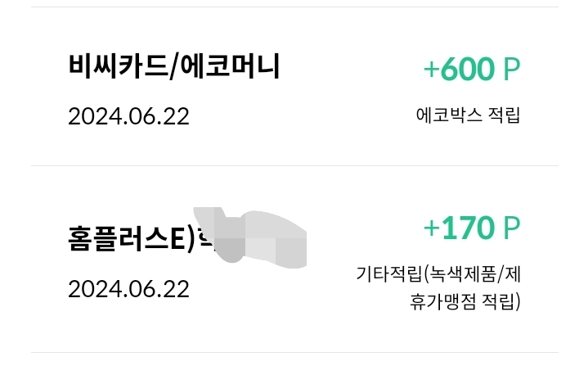The image size is (588, 384).
Task: Tap the divider line above 비씨카드/에코머니
Action: coord(294,7)
